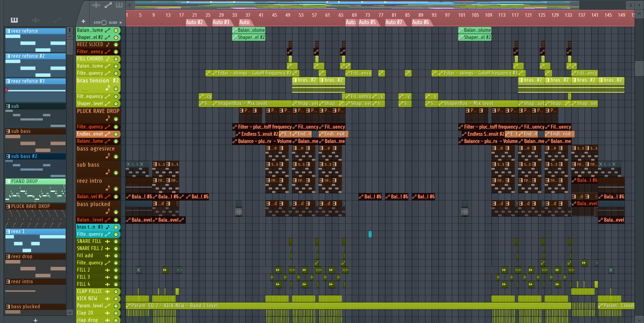Click the audio waveform icon above STEP
The image size is (644, 323).
point(96,5)
